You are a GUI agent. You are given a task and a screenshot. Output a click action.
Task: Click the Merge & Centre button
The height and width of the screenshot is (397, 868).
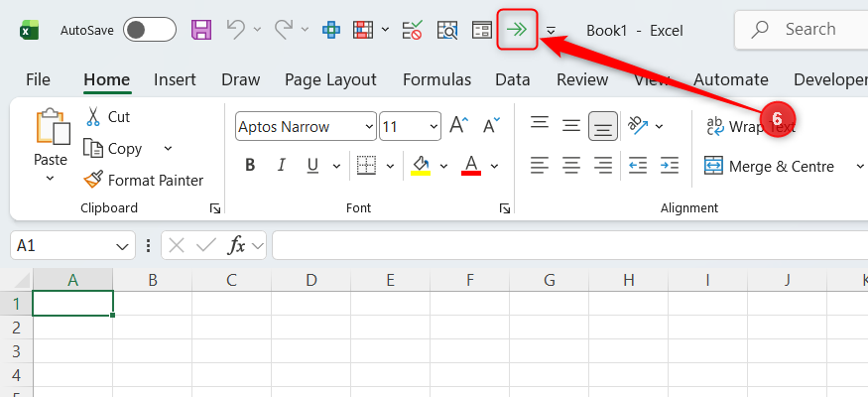click(770, 166)
